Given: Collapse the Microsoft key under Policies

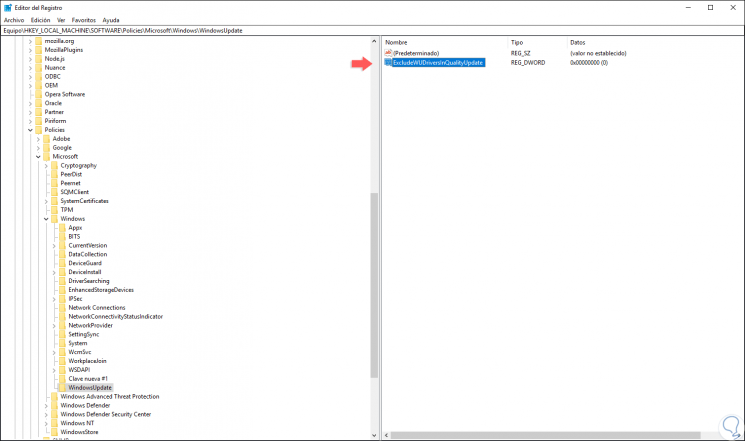Looking at the screenshot, I should [38, 156].
